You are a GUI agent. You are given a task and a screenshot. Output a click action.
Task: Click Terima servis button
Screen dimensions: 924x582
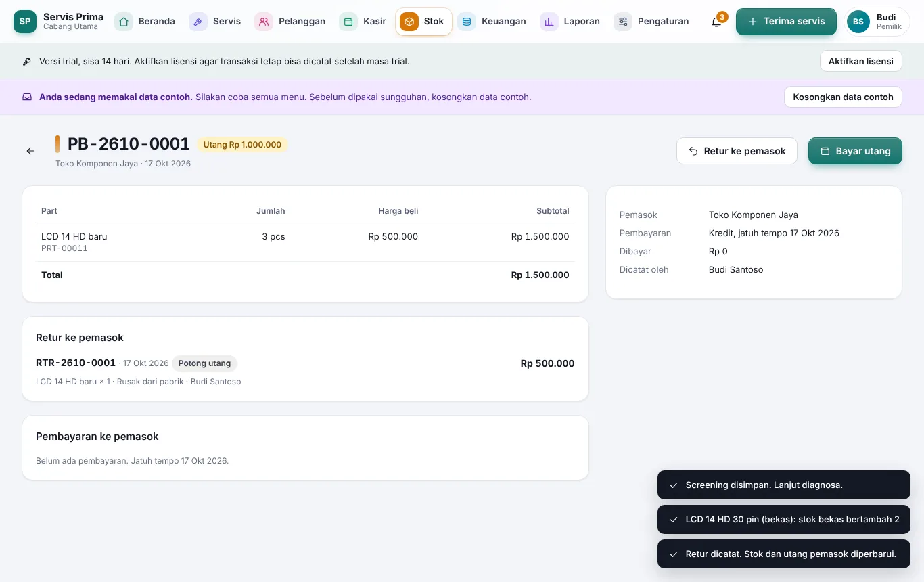coord(786,22)
